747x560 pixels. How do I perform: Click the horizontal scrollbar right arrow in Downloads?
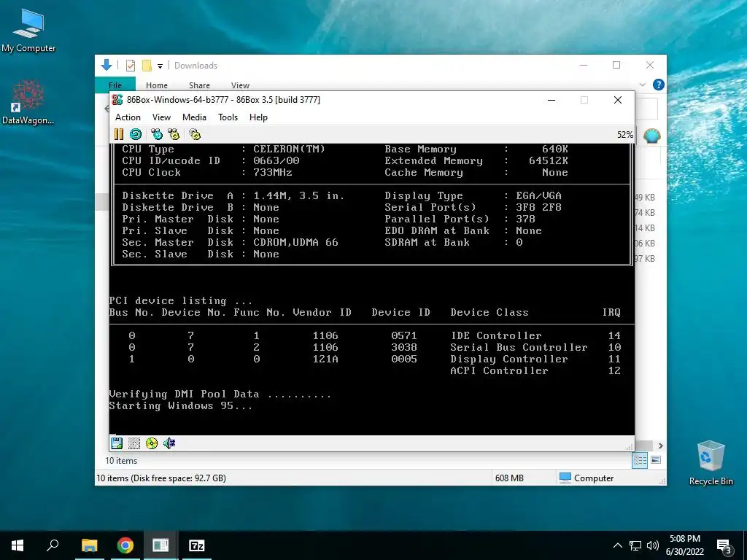pyautogui.click(x=660, y=446)
